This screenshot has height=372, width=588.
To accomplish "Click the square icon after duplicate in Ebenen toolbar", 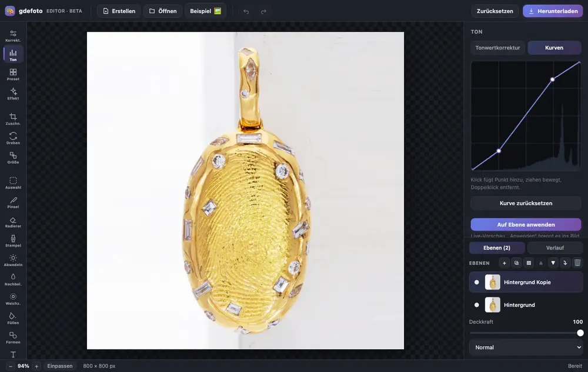I will [x=529, y=263].
